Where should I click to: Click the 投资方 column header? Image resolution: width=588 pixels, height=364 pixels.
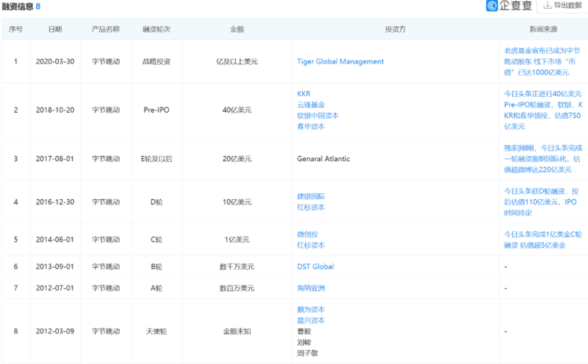point(395,29)
